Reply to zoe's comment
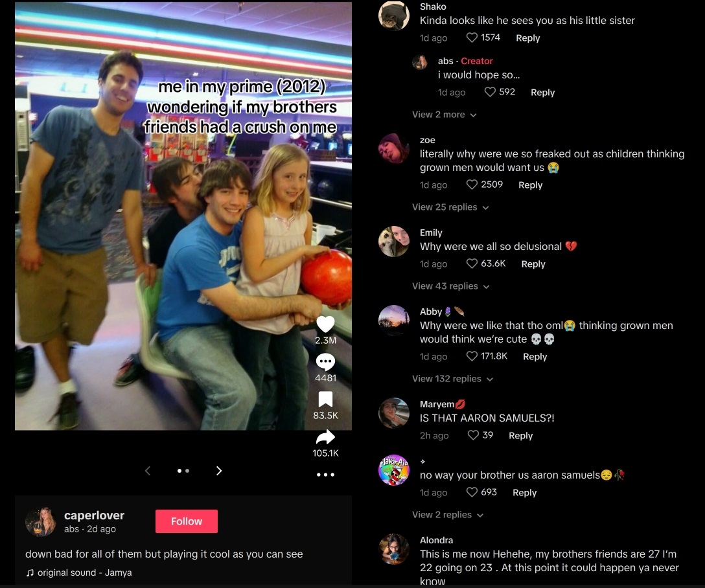Screen dimensions: 705x588 pyautogui.click(x=530, y=185)
